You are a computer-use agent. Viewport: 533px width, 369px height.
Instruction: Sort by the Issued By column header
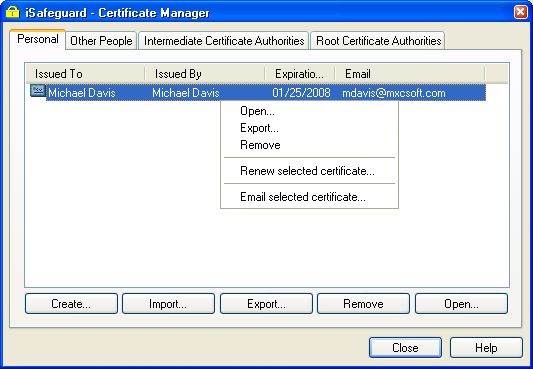click(205, 74)
